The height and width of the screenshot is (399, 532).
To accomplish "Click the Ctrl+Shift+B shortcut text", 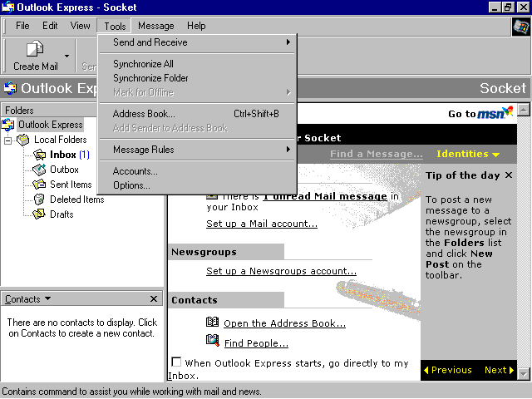I will pos(256,114).
